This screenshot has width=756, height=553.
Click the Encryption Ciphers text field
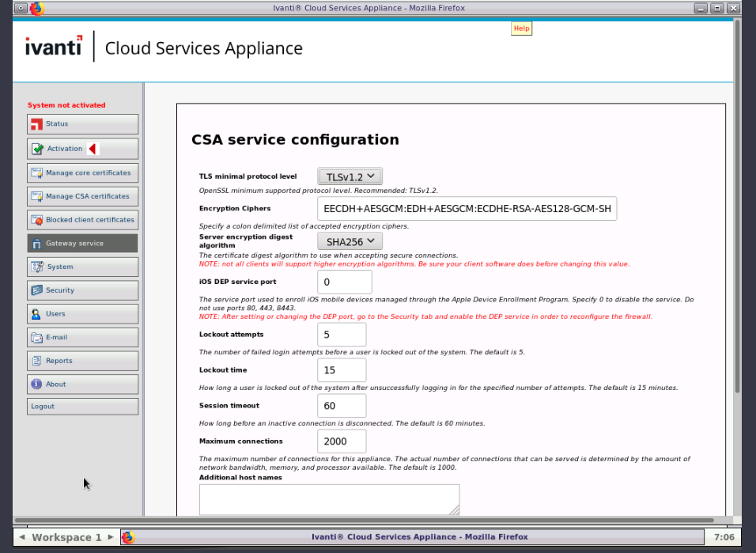click(467, 209)
